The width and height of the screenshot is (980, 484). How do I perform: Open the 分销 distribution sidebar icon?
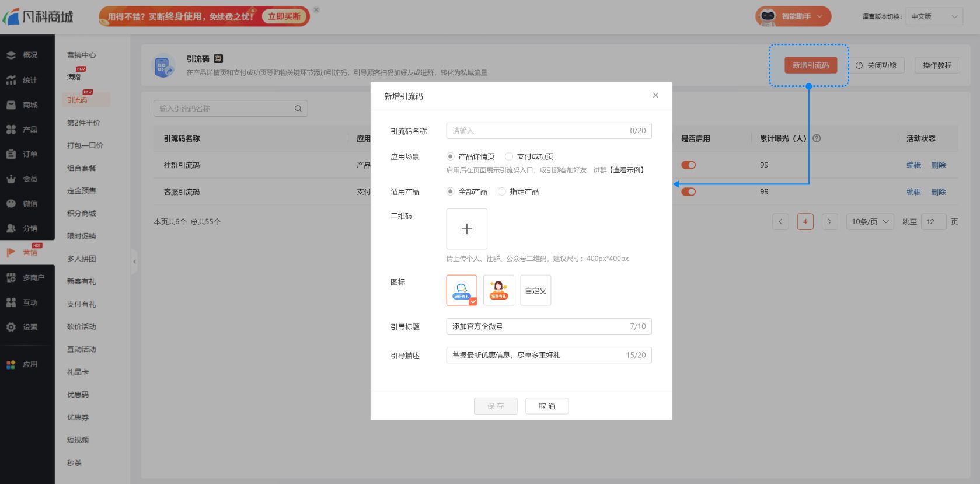click(x=11, y=228)
